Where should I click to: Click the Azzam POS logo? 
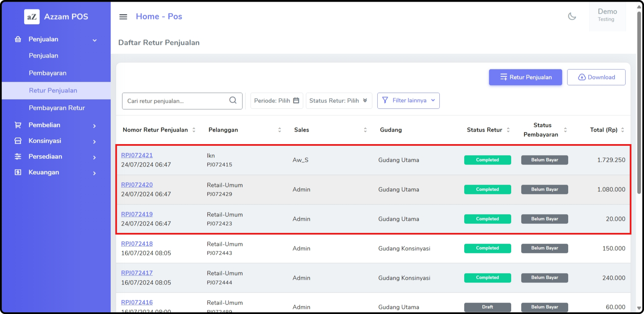pos(32,17)
